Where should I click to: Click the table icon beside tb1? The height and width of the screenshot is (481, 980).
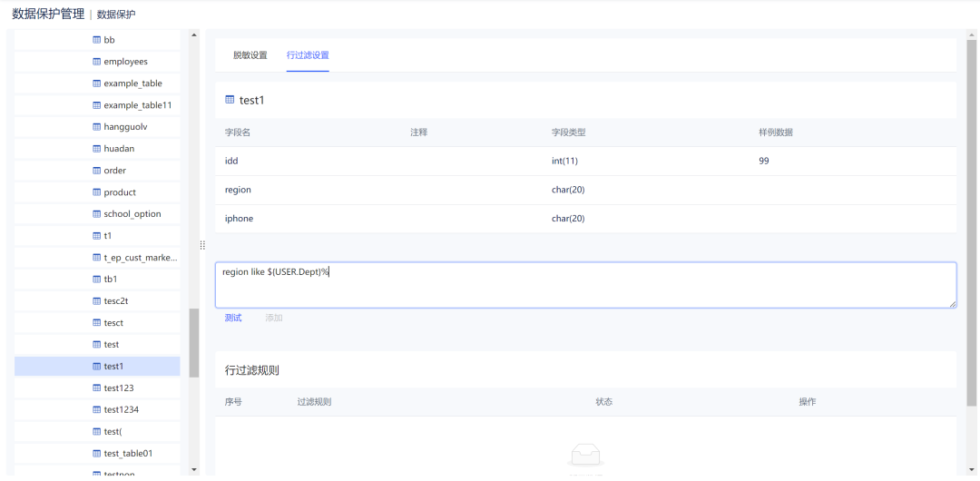(96, 279)
